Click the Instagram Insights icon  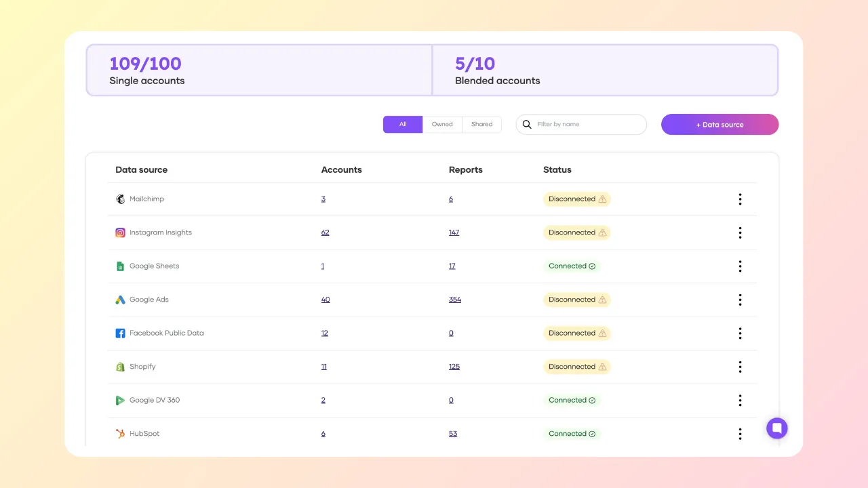click(120, 232)
